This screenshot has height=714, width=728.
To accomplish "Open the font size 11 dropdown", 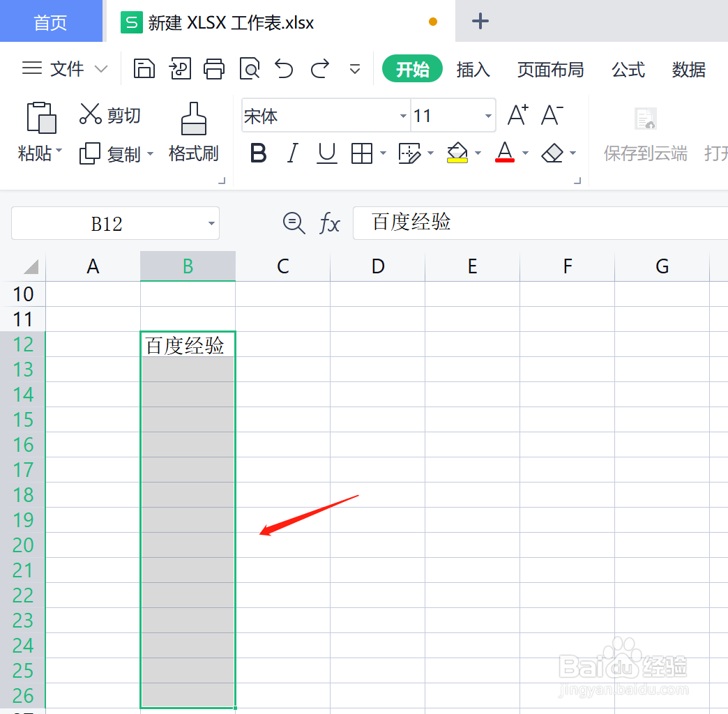I will pos(488,116).
